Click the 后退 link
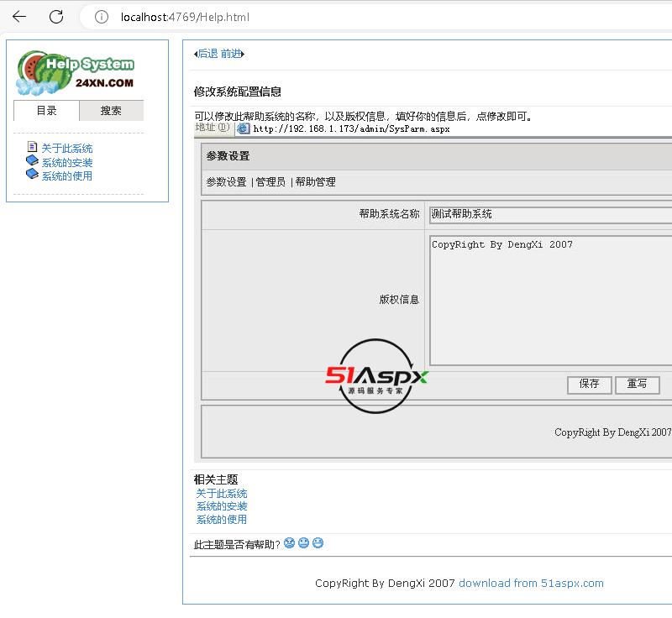The width and height of the screenshot is (672, 618). [206, 54]
